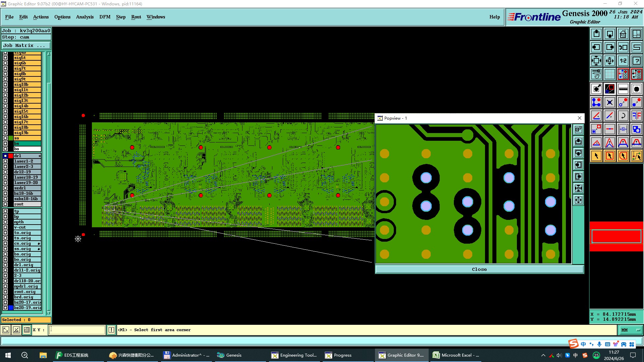Viewport: 644px width, 362px height.
Task: Click the blue swatch for bz20-19.orig layer
Action: pyautogui.click(x=11, y=308)
